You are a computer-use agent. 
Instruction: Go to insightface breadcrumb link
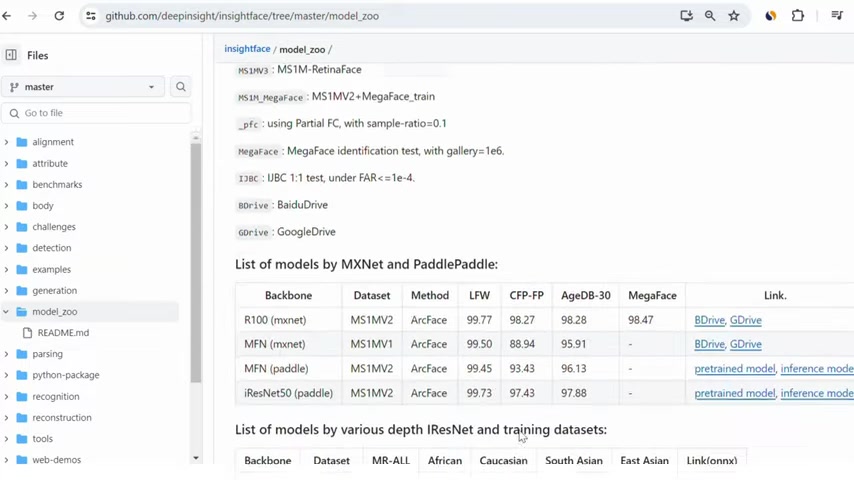click(x=247, y=49)
